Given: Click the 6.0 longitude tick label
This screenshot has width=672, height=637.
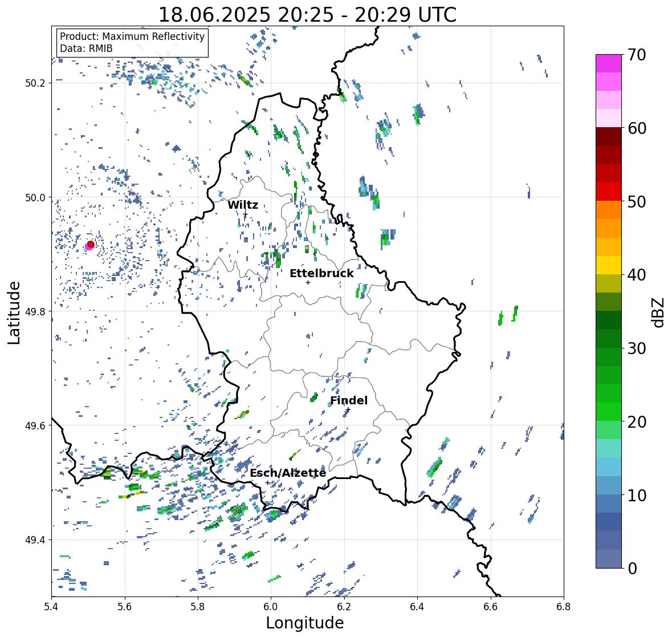Looking at the screenshot, I should 271,606.
